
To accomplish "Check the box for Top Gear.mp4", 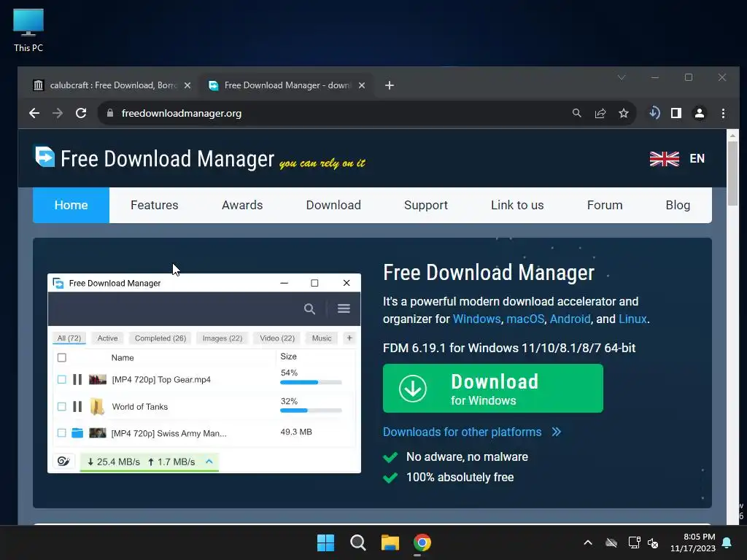I will click(x=62, y=379).
